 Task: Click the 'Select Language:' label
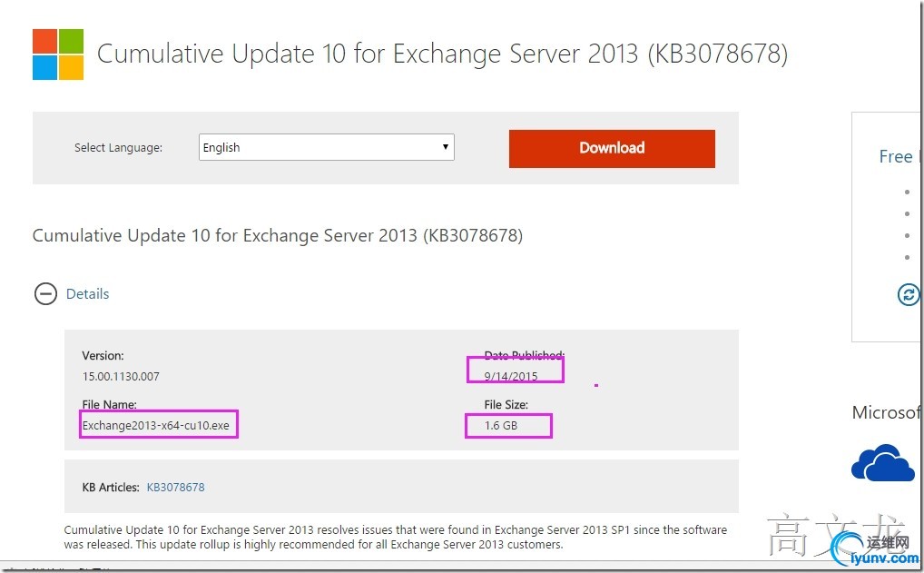118,148
